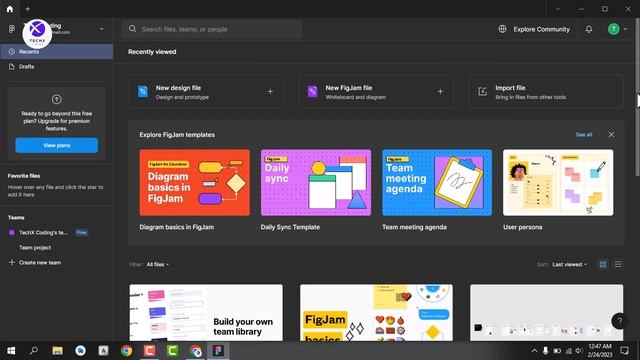Viewport: 640px width, 360px height.
Task: Open Windows taskbar search
Action: (34, 351)
